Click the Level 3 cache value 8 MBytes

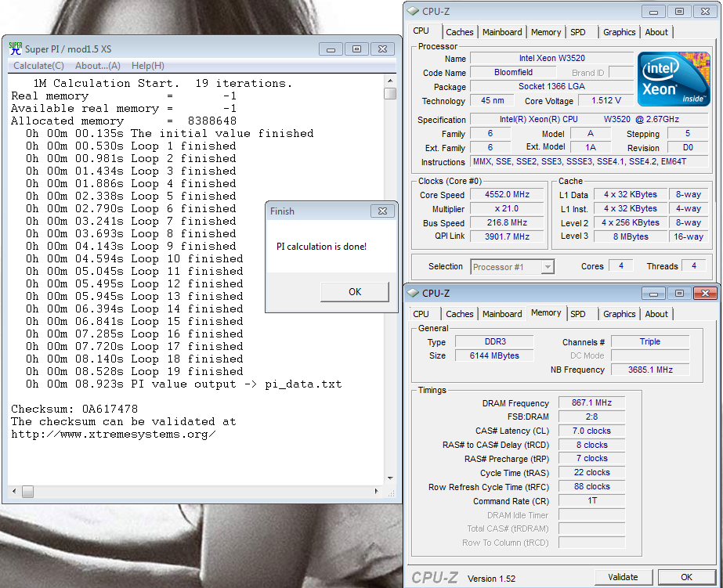coord(631,236)
